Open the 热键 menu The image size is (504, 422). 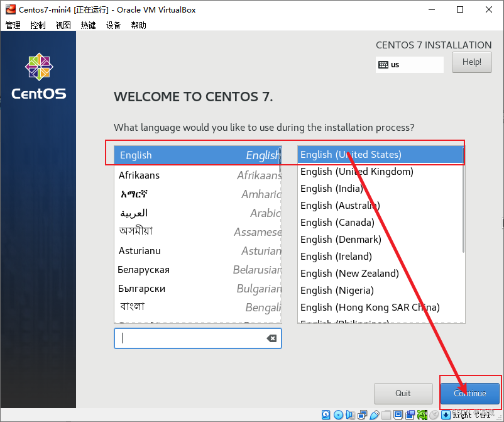88,25
